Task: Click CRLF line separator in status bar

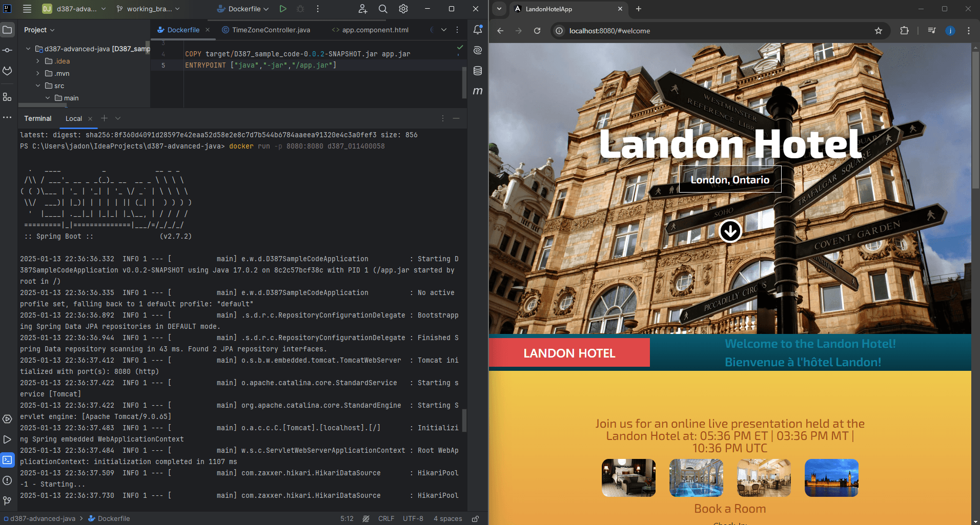Action: click(x=386, y=518)
